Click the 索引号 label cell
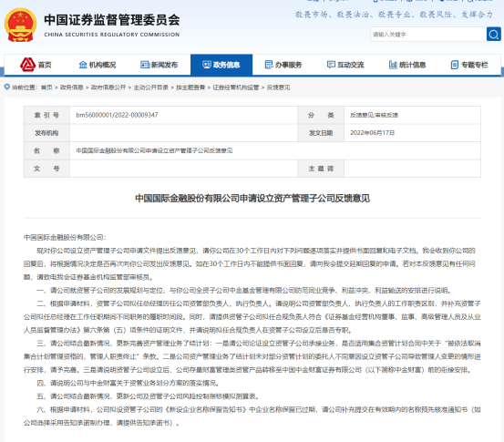 46,115
